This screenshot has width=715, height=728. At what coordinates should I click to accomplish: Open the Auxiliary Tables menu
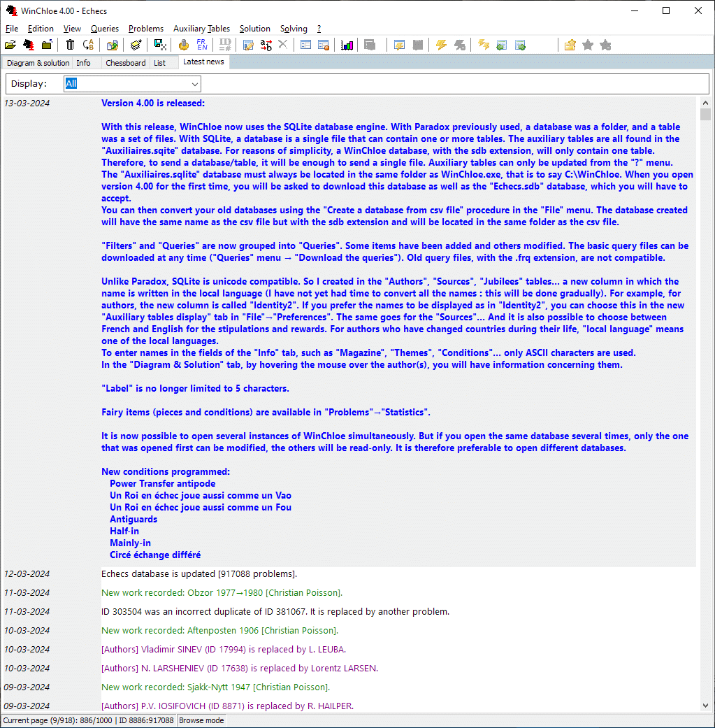[201, 29]
